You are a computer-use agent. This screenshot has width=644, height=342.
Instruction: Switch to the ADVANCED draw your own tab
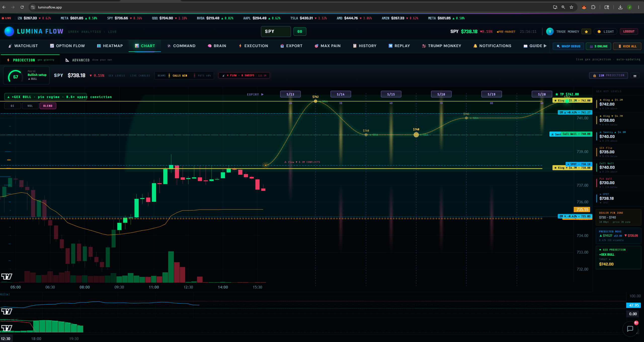coord(89,60)
